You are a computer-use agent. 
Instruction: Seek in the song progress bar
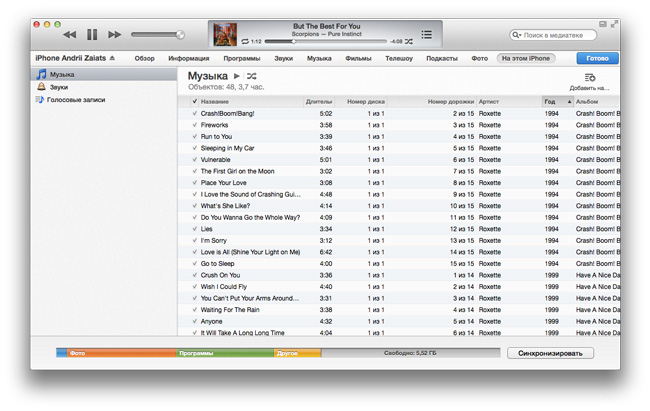(325, 41)
